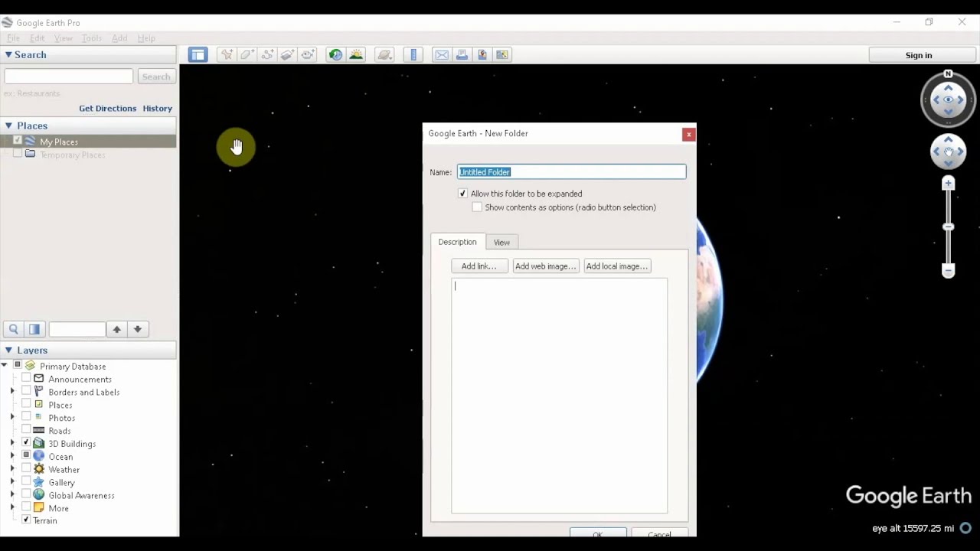Open the View menu
Viewport: 980px width, 551px height.
[64, 38]
